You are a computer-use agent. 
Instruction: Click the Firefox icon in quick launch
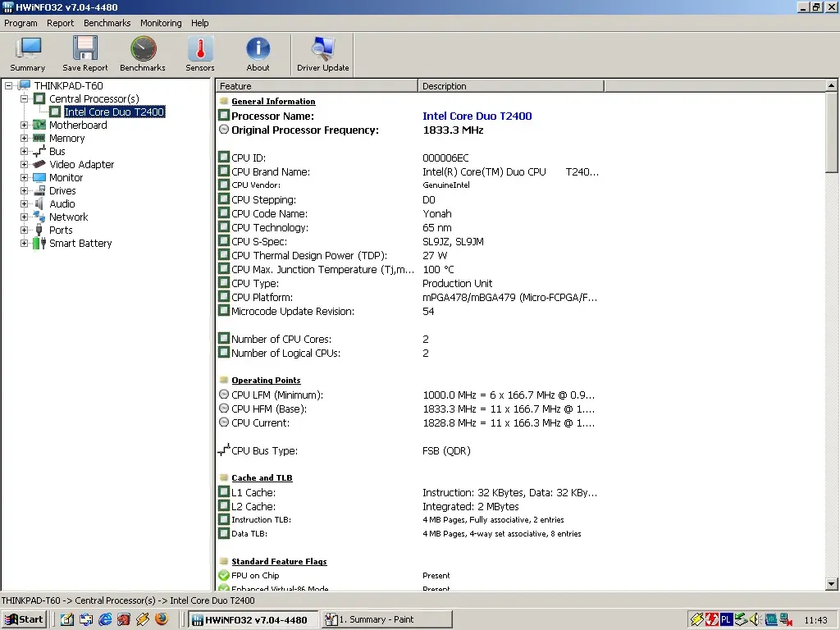162,619
